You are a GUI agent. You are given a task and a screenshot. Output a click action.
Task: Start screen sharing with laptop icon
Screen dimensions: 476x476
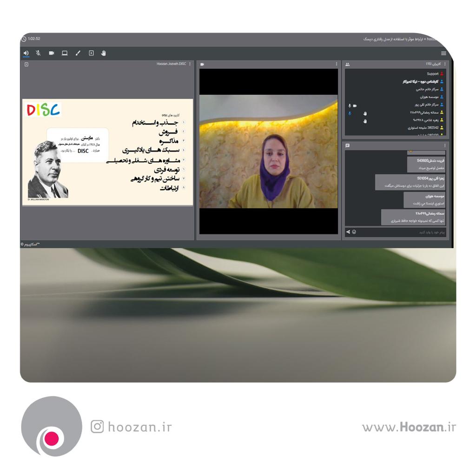[65, 53]
